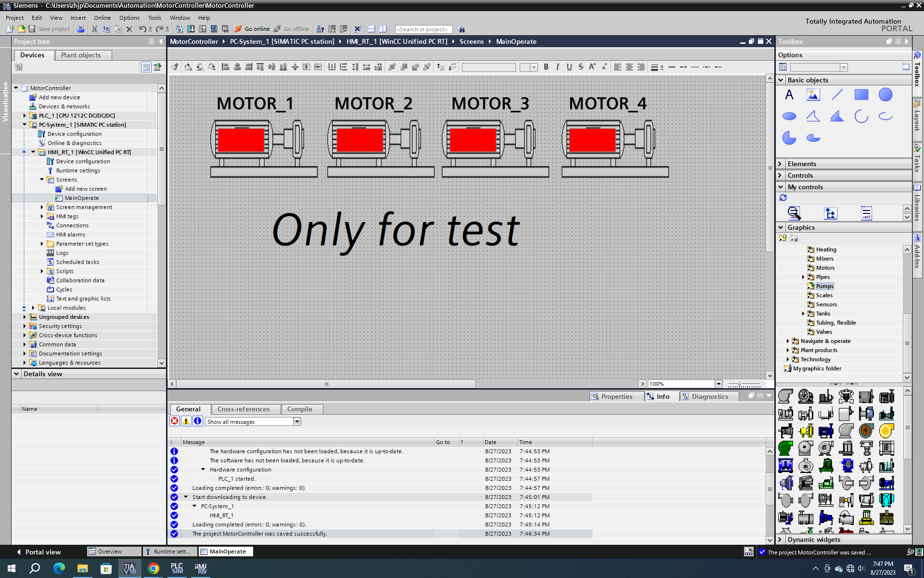
Task: Toggle Bold text formatting
Action: tap(546, 67)
